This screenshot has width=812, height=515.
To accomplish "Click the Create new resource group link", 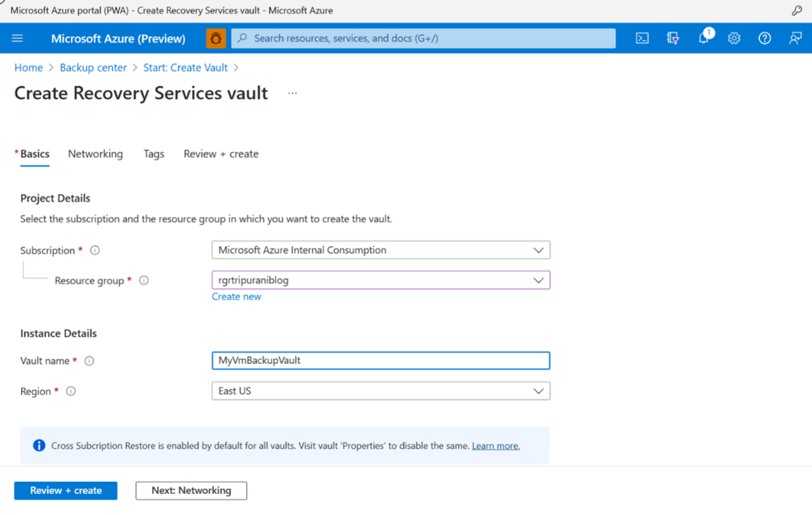I will pos(237,296).
